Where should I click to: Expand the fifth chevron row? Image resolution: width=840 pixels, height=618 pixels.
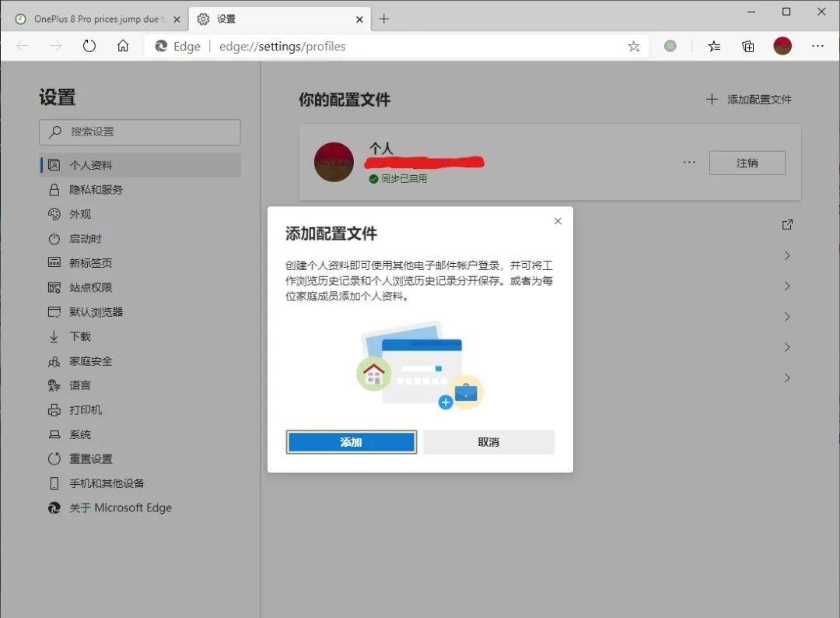[x=787, y=377]
